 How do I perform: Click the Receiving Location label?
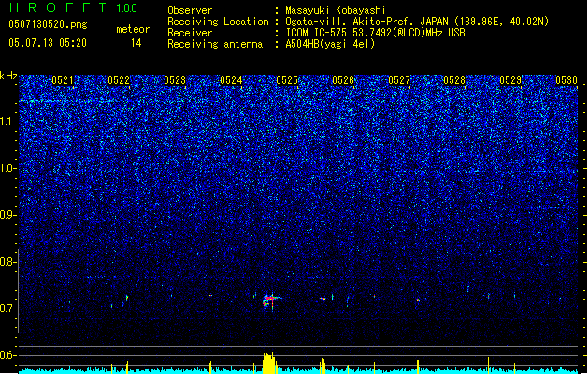[218, 22]
